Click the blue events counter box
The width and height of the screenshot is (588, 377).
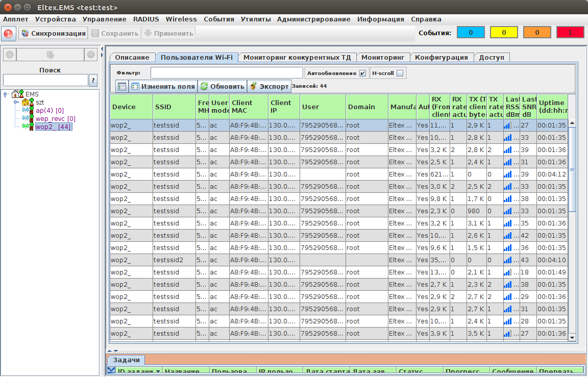coord(470,33)
